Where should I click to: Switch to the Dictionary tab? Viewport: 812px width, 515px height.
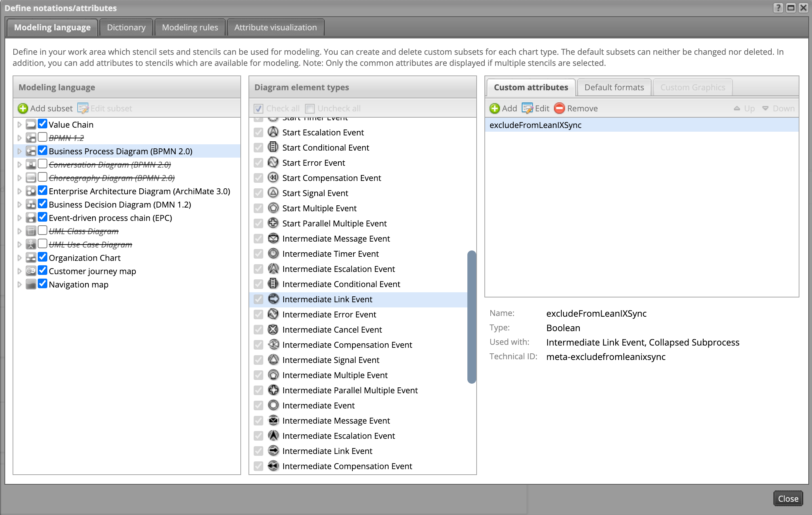pyautogui.click(x=126, y=27)
